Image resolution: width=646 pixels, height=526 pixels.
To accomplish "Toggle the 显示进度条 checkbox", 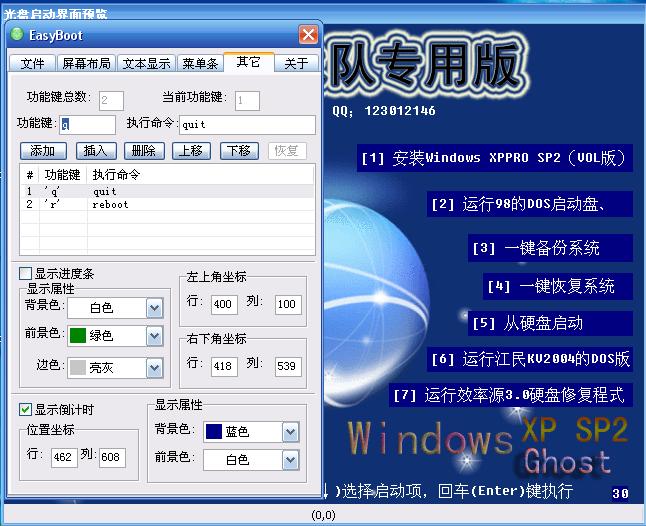I will (26, 273).
